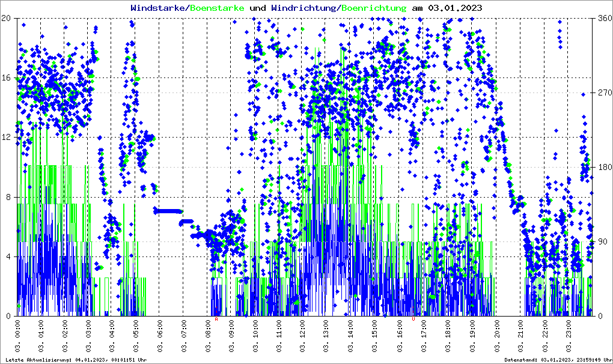The height and width of the screenshot is (364, 613).
Task: Click the '03. 18:00' time axis label
Action: pos(448,336)
